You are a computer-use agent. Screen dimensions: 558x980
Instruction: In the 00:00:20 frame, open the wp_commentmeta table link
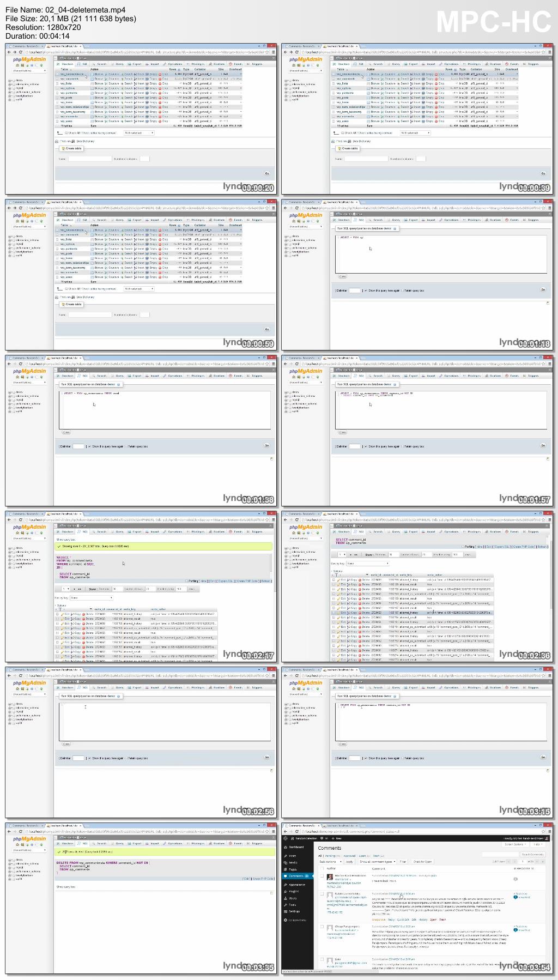coord(72,74)
